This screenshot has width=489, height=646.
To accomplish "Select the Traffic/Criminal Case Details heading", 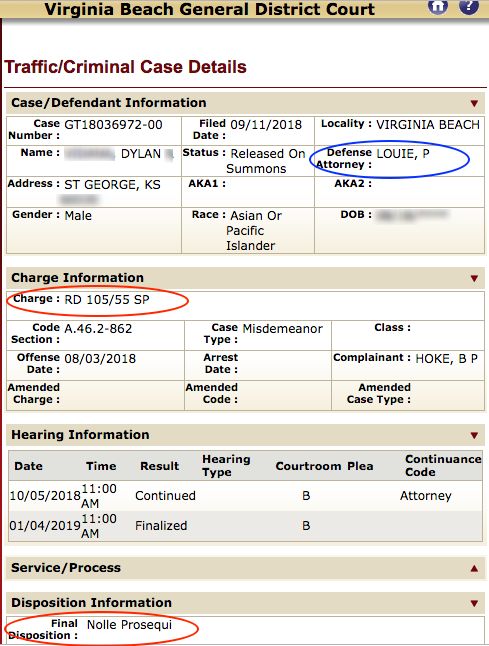I will coord(125,67).
